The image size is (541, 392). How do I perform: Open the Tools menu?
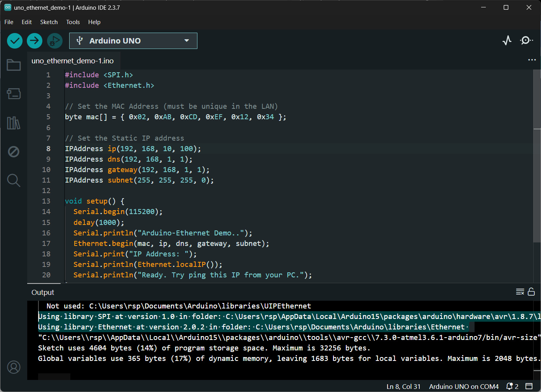(73, 22)
